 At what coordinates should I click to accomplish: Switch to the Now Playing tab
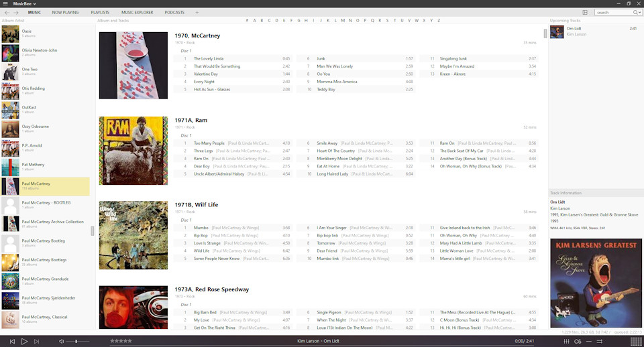(65, 13)
